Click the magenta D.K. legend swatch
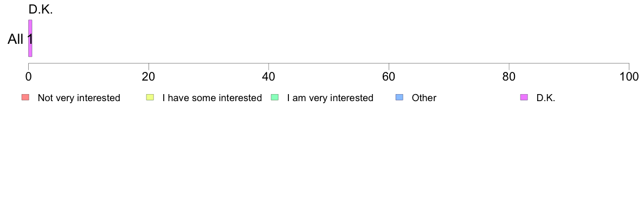The height and width of the screenshot is (199, 644). pyautogui.click(x=524, y=97)
